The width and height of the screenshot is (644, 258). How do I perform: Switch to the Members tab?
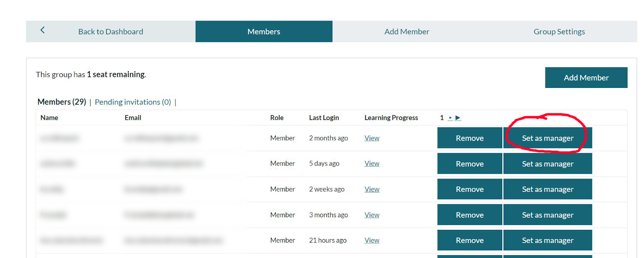click(x=264, y=31)
